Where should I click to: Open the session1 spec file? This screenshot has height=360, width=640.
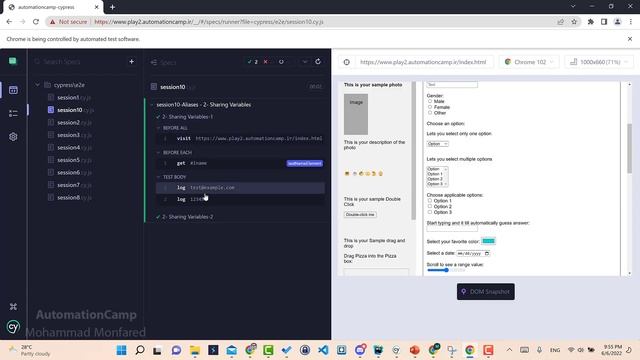[x=73, y=97]
